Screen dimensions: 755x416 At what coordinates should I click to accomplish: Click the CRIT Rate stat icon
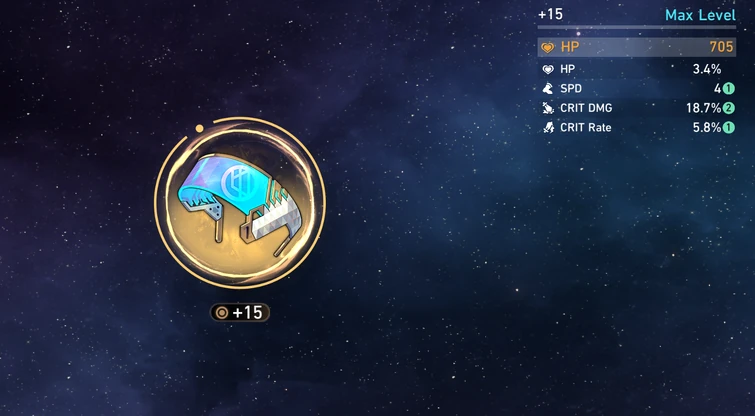pyautogui.click(x=548, y=128)
